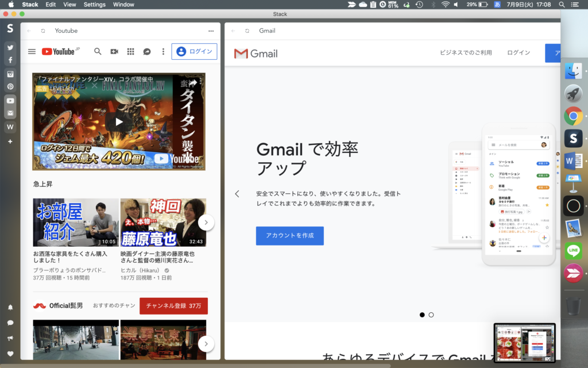Click the Gmail logo
Viewport: 588px width, 368px height.
(256, 53)
